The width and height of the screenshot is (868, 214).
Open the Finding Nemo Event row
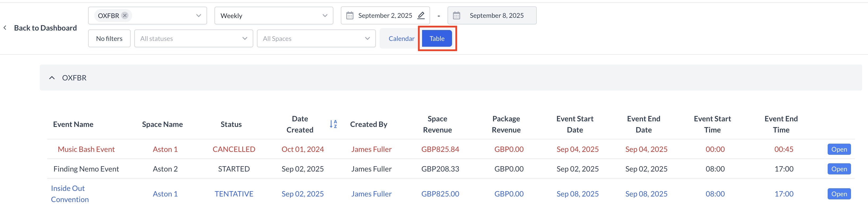(839, 169)
